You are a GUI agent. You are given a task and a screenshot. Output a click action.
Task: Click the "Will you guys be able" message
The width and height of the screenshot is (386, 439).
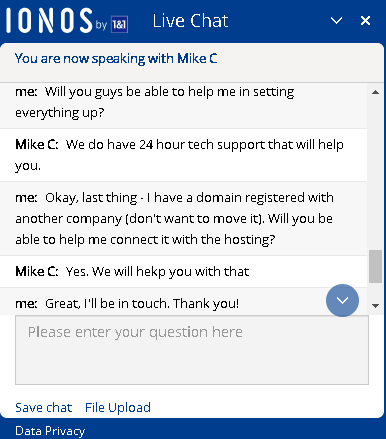[x=184, y=102]
